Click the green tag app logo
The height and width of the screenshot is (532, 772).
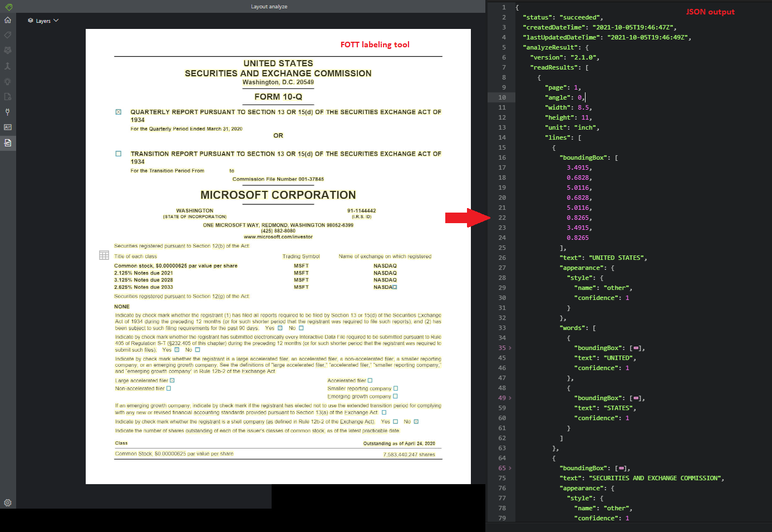tap(8, 6)
